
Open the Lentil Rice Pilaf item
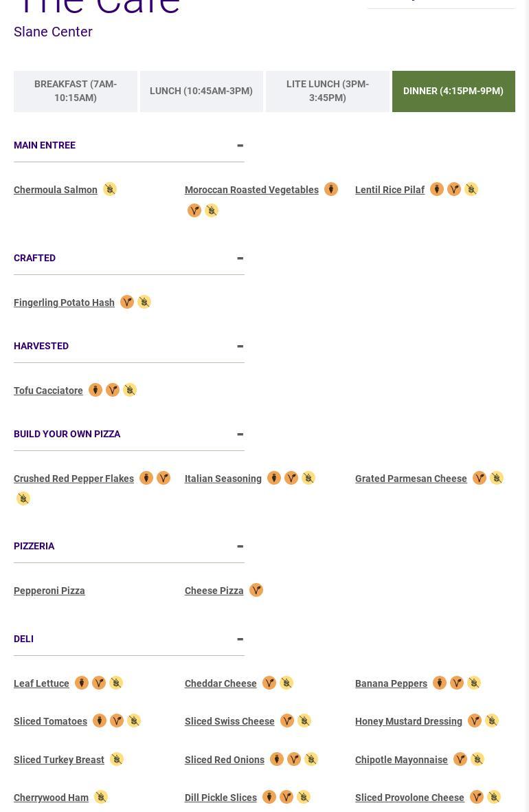(x=390, y=190)
